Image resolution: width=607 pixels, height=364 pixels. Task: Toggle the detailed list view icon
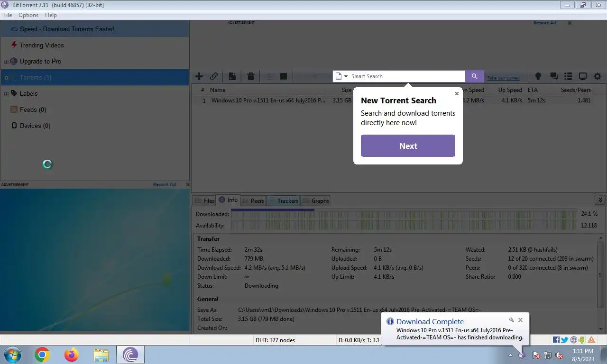tap(568, 76)
